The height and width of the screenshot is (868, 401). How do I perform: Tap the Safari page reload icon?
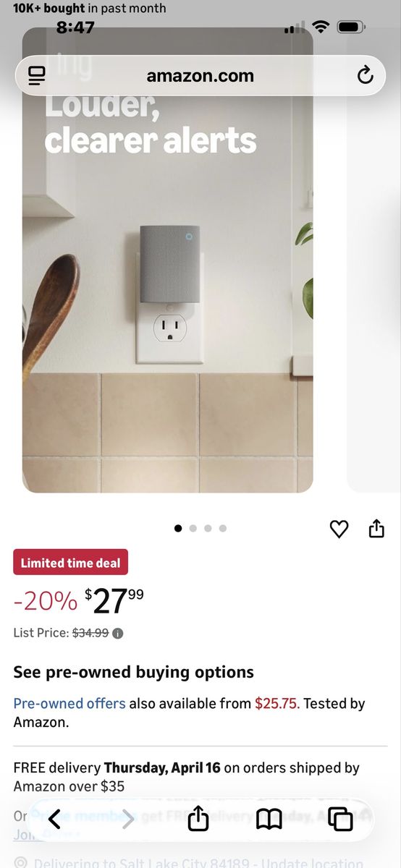(366, 75)
